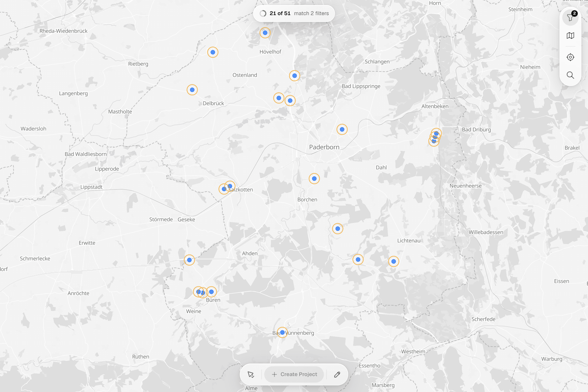The height and width of the screenshot is (392, 588).
Task: Click the marker northwest of Delbrück
Action: click(x=192, y=90)
